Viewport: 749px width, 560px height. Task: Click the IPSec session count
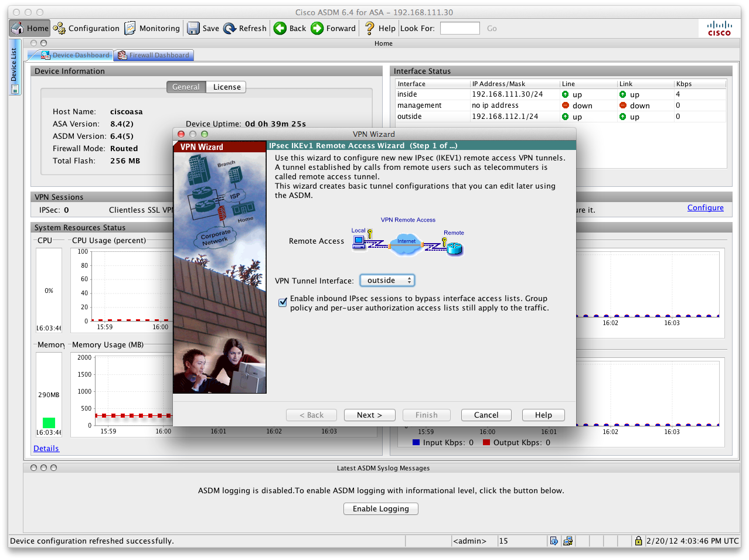tap(66, 210)
